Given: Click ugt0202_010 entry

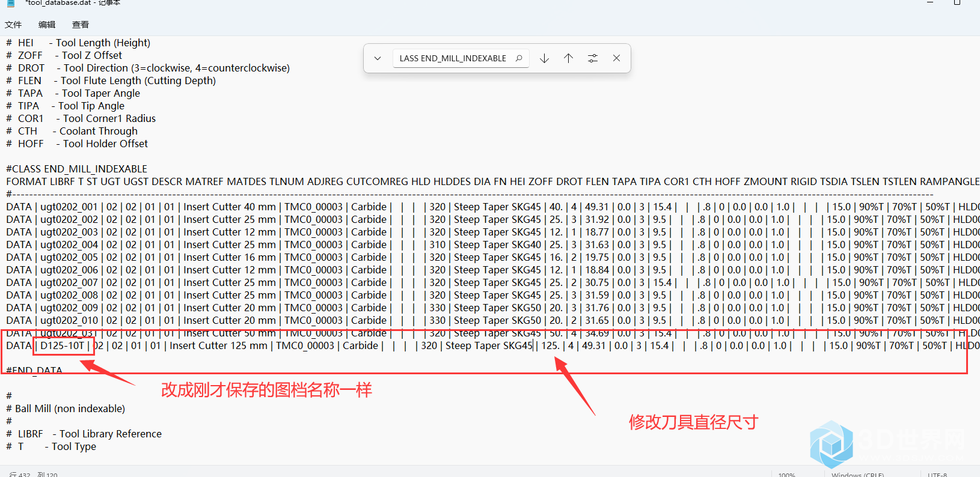Looking at the screenshot, I should (69, 320).
